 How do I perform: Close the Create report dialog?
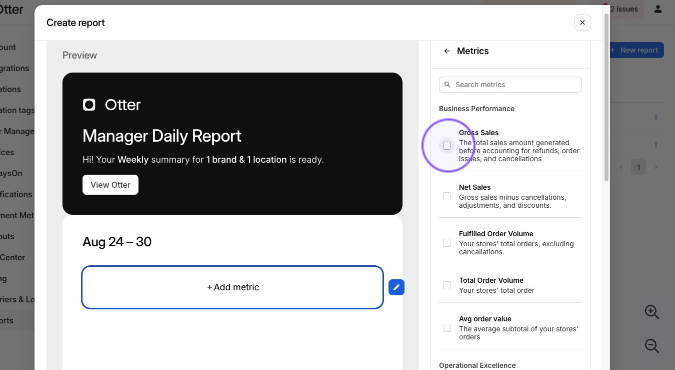pyautogui.click(x=582, y=22)
